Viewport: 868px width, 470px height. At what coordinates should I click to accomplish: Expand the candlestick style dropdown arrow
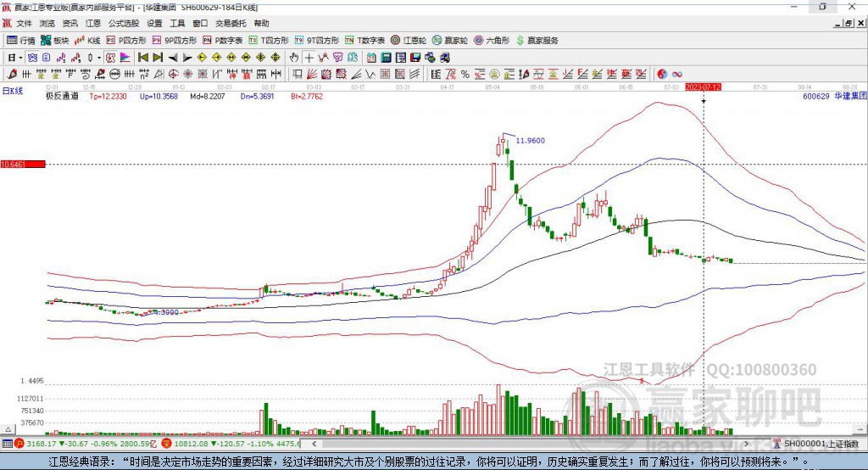pos(99,58)
